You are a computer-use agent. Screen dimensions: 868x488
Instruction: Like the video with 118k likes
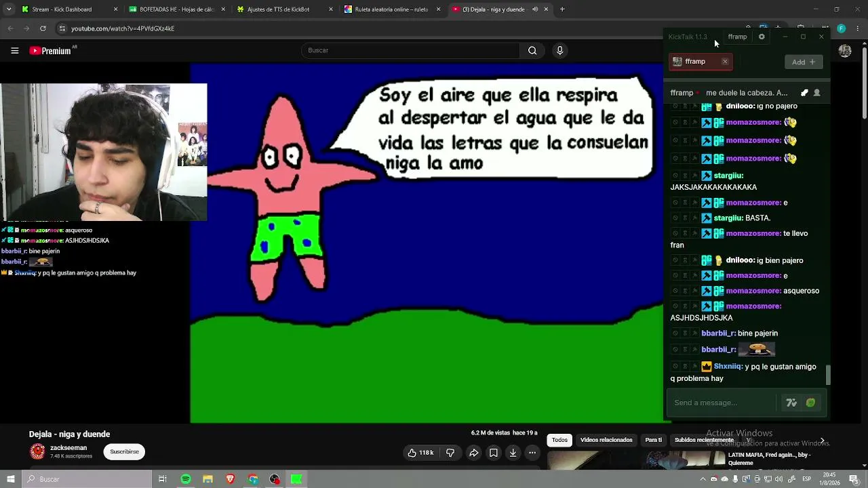420,453
